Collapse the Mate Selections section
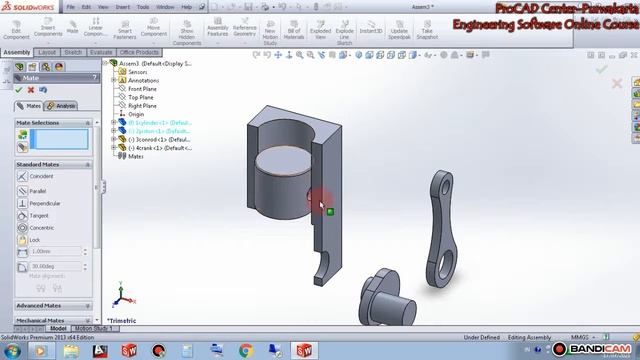Image resolution: width=640 pixels, height=360 pixels. pos(88,123)
